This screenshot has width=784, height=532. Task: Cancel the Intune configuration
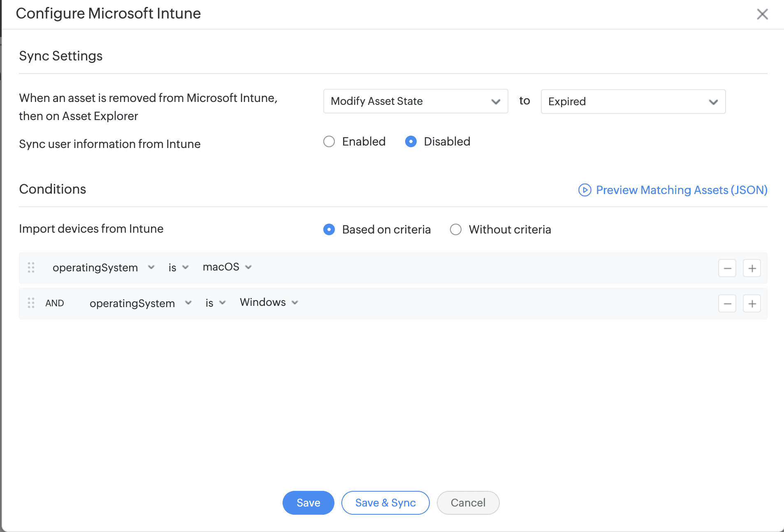pyautogui.click(x=468, y=503)
